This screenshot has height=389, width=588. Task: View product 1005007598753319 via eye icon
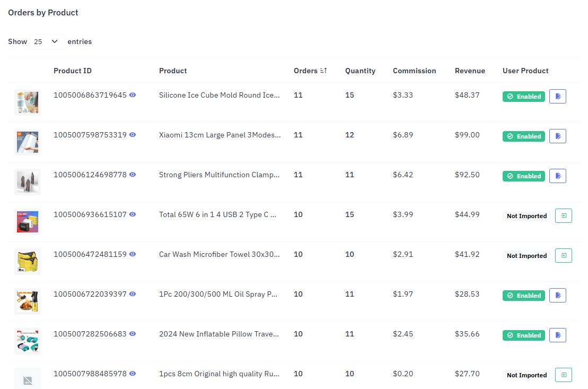click(133, 135)
